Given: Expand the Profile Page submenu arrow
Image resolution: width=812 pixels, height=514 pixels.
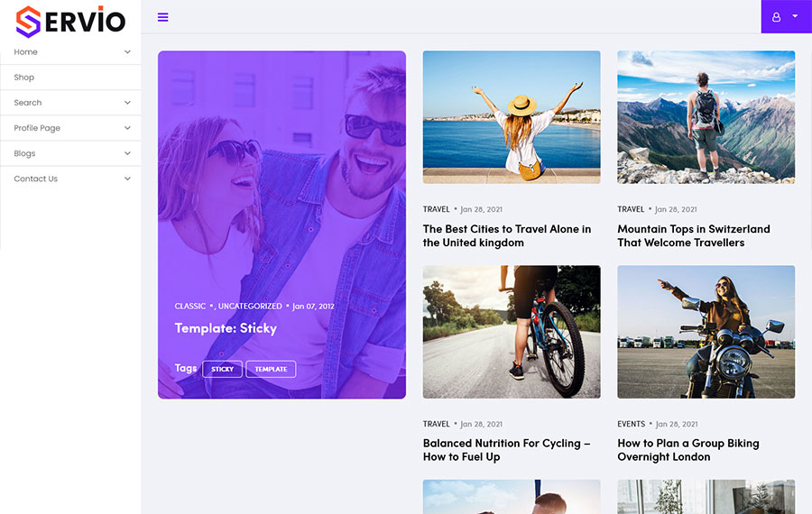Looking at the screenshot, I should [x=127, y=128].
